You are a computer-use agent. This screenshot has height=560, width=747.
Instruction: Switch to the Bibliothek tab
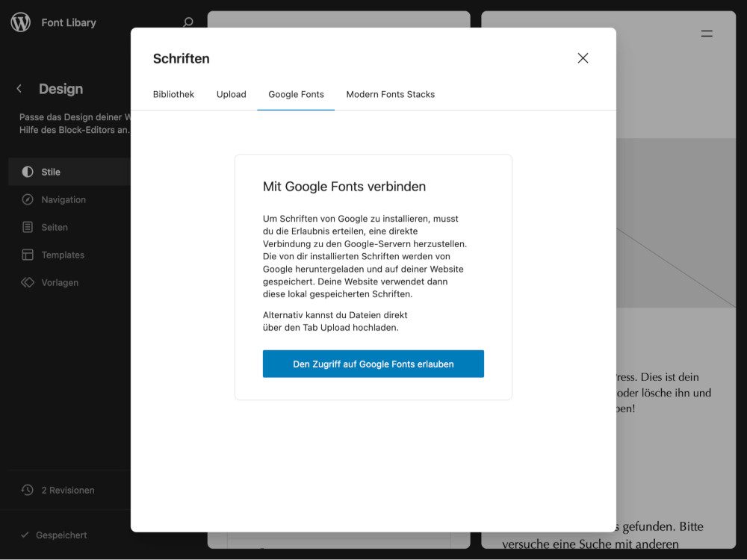pyautogui.click(x=173, y=94)
